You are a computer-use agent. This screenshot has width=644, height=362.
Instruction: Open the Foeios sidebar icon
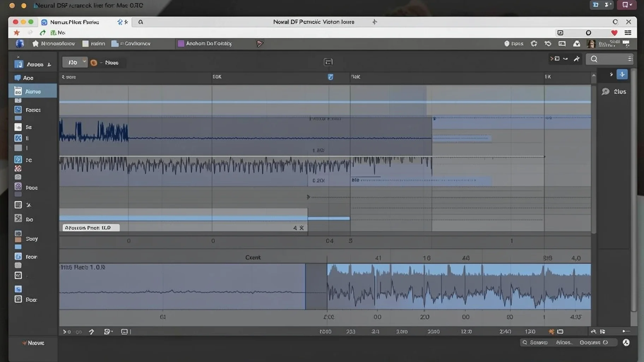18,110
